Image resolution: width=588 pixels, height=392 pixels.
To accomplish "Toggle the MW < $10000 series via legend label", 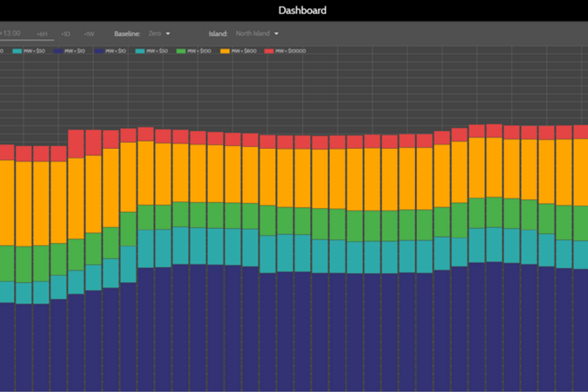I will point(291,51).
